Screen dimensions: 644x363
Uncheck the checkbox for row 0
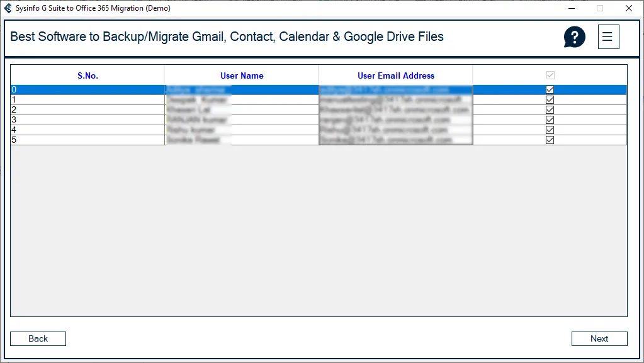coord(550,89)
